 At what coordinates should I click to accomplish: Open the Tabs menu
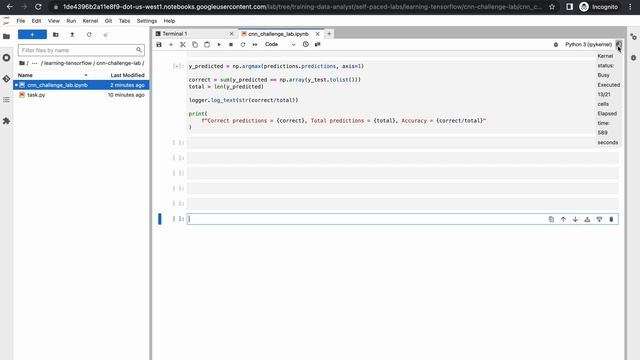(124, 21)
